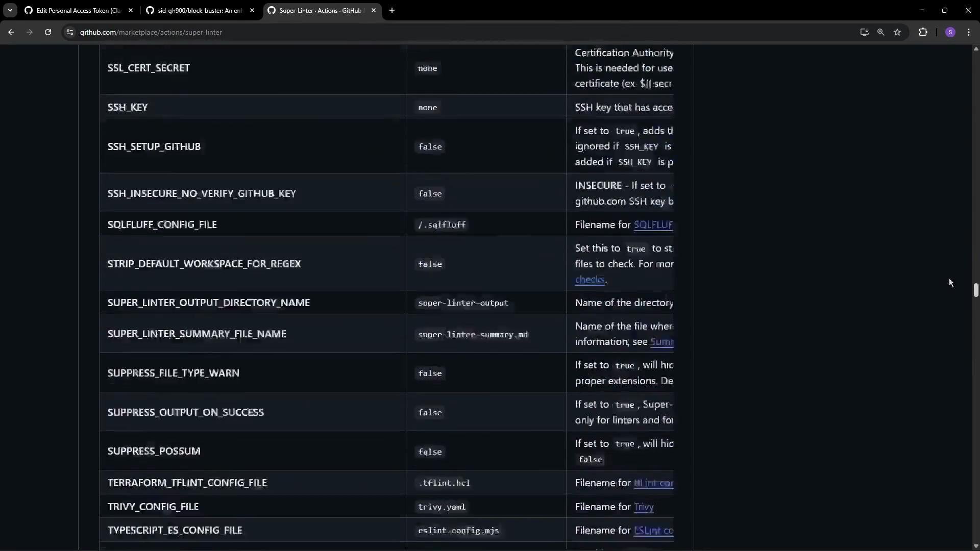
Task: Install app icon in address bar
Action: pos(864,32)
